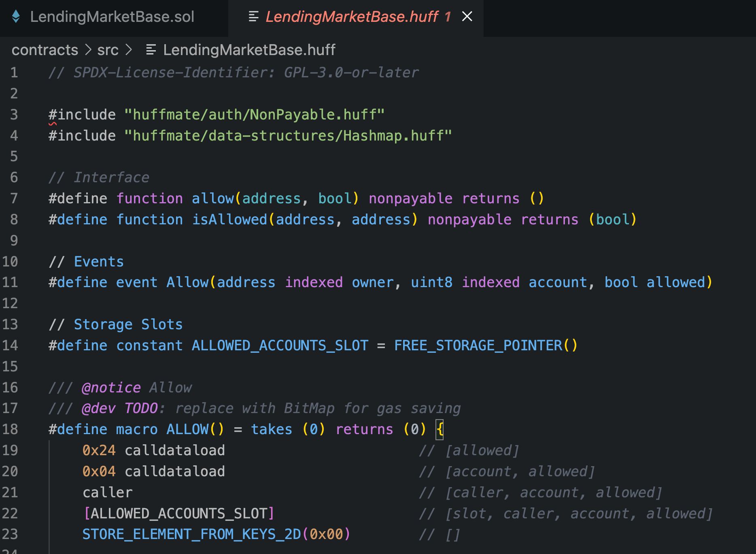Click the SPDX-License-Identifier comment

coord(234,72)
